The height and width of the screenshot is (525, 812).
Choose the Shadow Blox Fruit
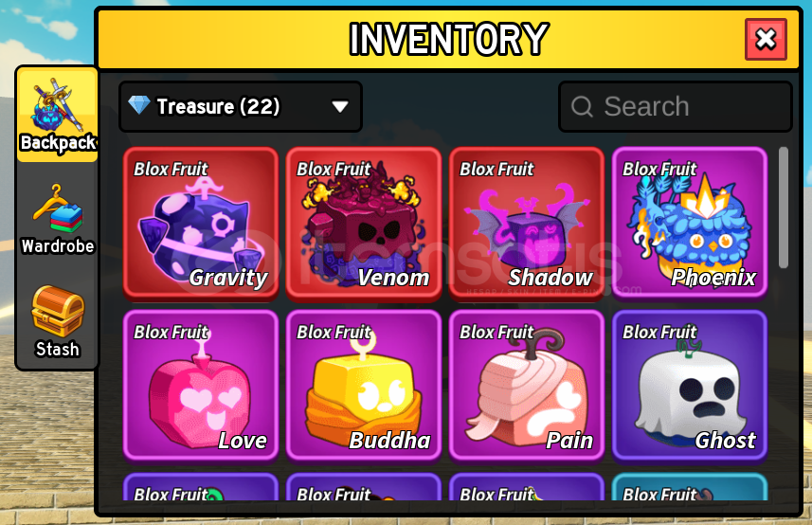[x=527, y=223]
